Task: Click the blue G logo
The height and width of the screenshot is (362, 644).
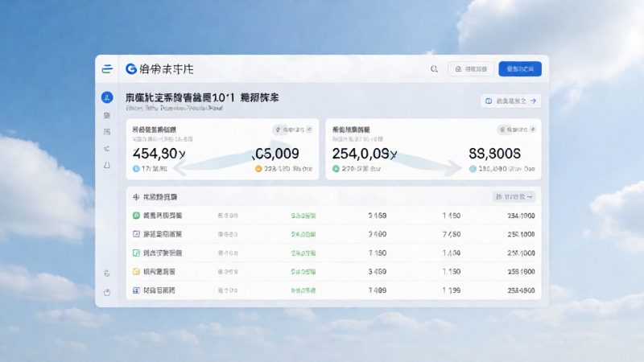Action: point(131,69)
